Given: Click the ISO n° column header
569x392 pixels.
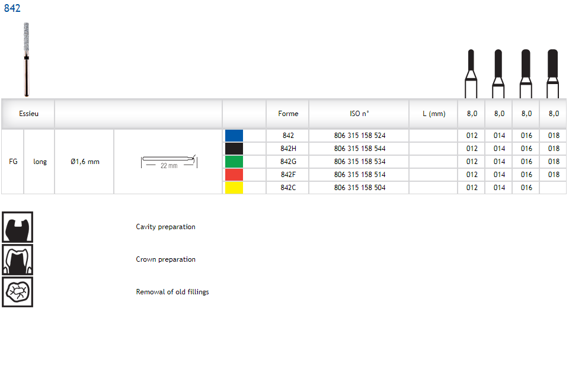Looking at the screenshot, I should coord(359,114).
